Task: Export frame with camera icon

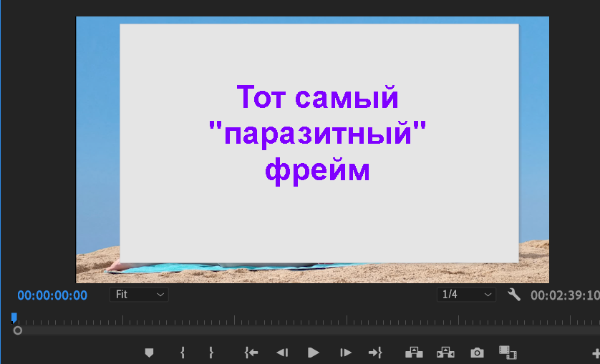Action: (477, 353)
